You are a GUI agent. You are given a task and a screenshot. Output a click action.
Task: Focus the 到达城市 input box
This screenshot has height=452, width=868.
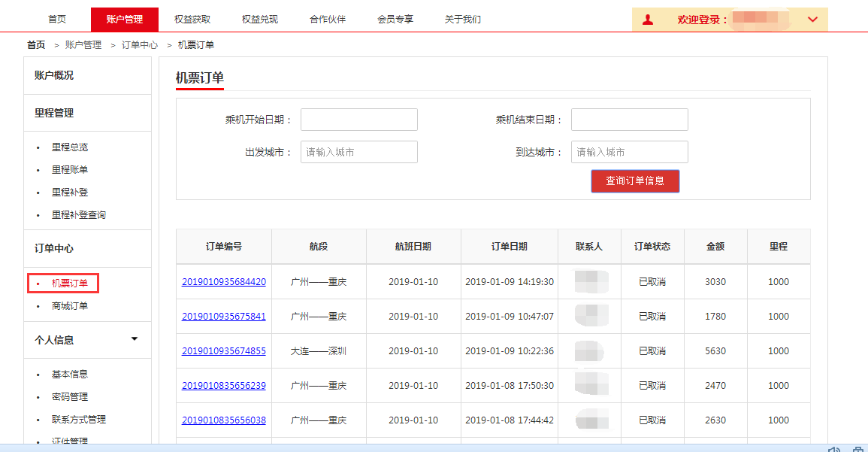click(x=630, y=152)
